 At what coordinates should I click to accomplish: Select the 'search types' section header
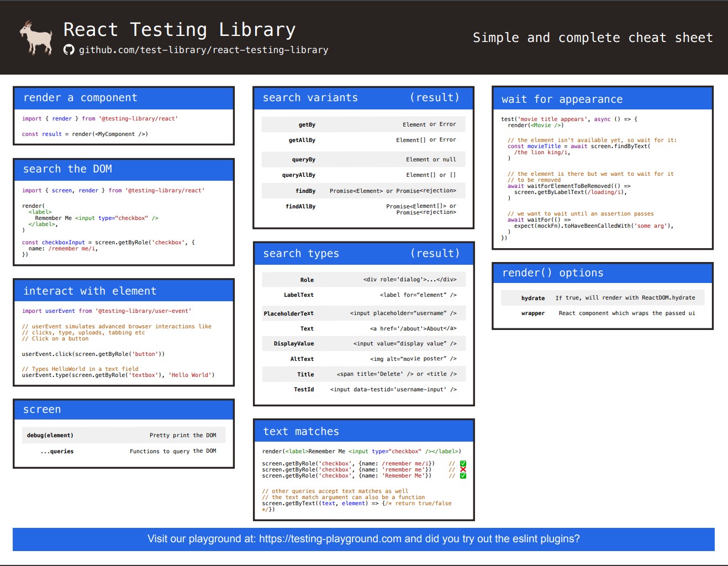pos(363,254)
